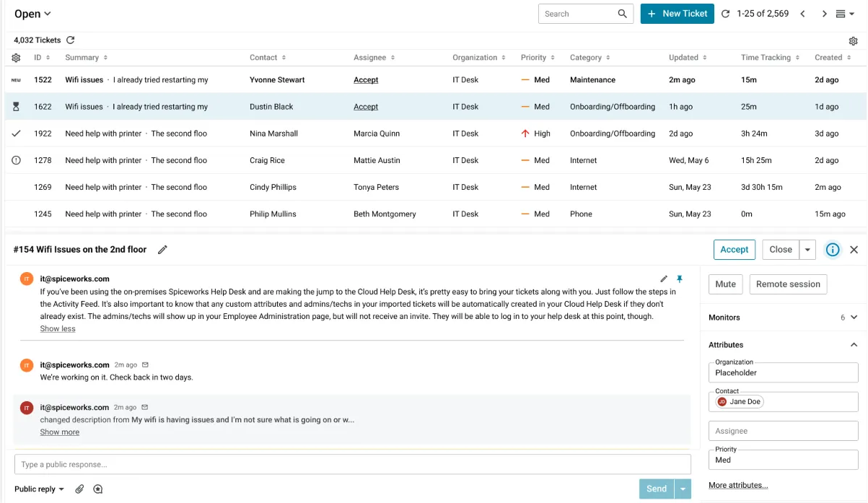Viewport: 868px width, 503px height.
Task: Expand the Monitors section
Action: (x=854, y=318)
